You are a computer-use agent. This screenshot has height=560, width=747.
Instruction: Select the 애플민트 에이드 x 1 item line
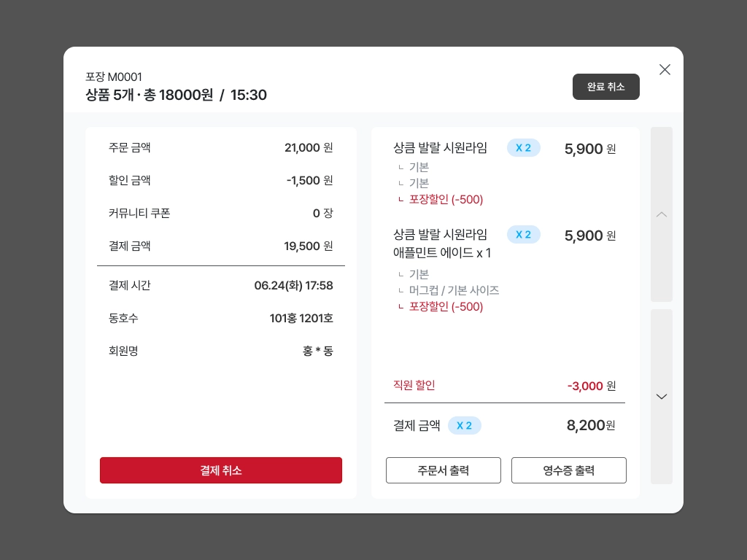[x=441, y=252]
